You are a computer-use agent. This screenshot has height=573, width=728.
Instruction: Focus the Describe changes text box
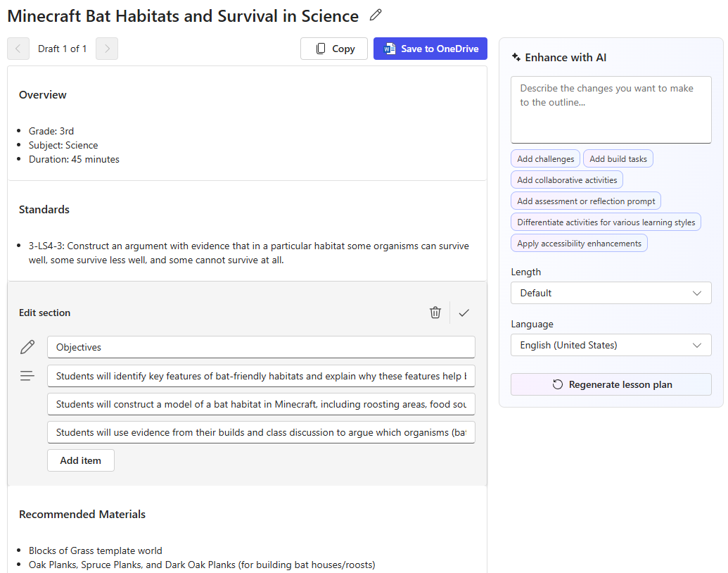click(x=611, y=110)
